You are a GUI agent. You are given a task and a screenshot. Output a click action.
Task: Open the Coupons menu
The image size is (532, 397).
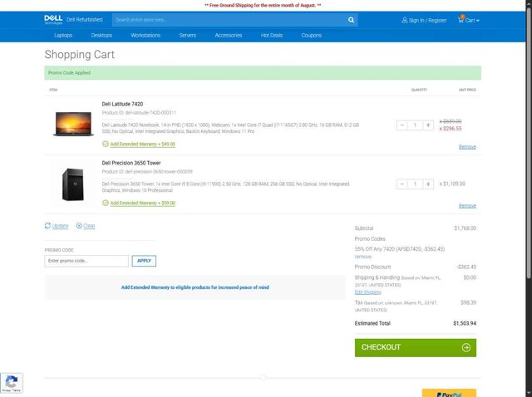click(x=312, y=35)
